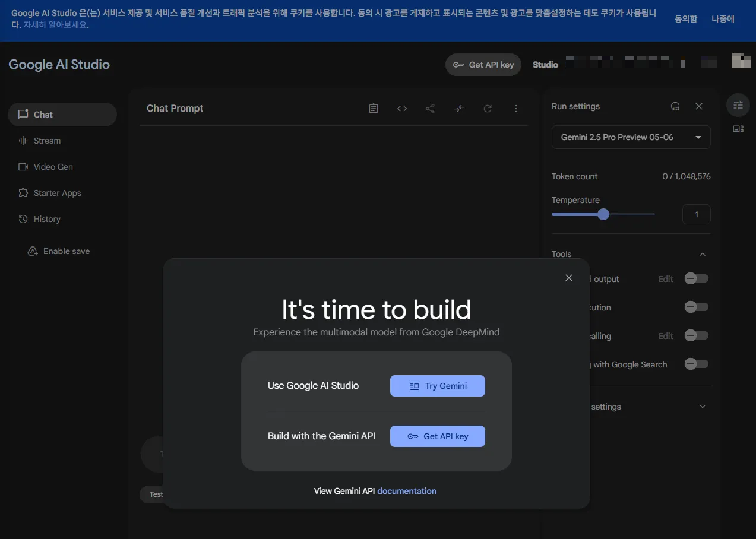This screenshot has width=756, height=539.
Task: Toggle the structured output switch
Action: tap(696, 279)
